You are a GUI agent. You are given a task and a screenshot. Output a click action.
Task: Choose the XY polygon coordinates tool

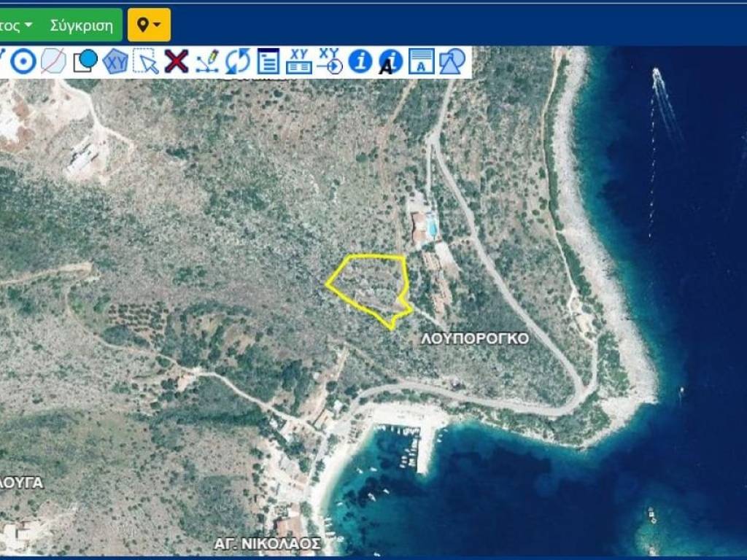pos(115,62)
